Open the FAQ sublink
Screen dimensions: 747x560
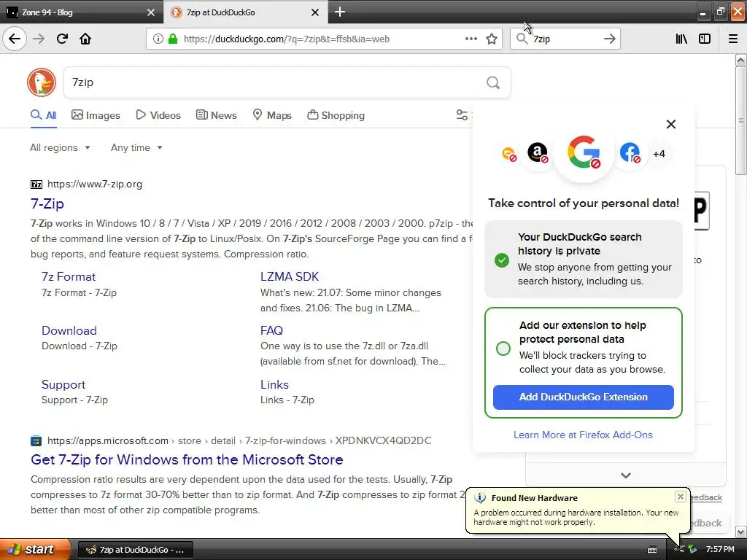pyautogui.click(x=271, y=330)
